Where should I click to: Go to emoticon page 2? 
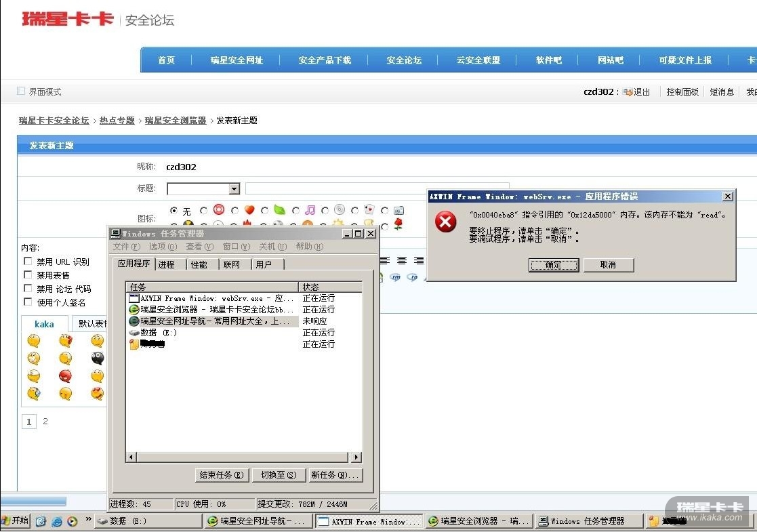pyautogui.click(x=45, y=421)
